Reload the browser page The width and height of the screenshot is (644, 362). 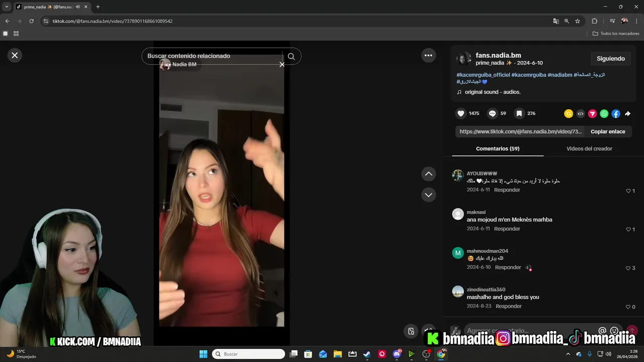point(31,21)
